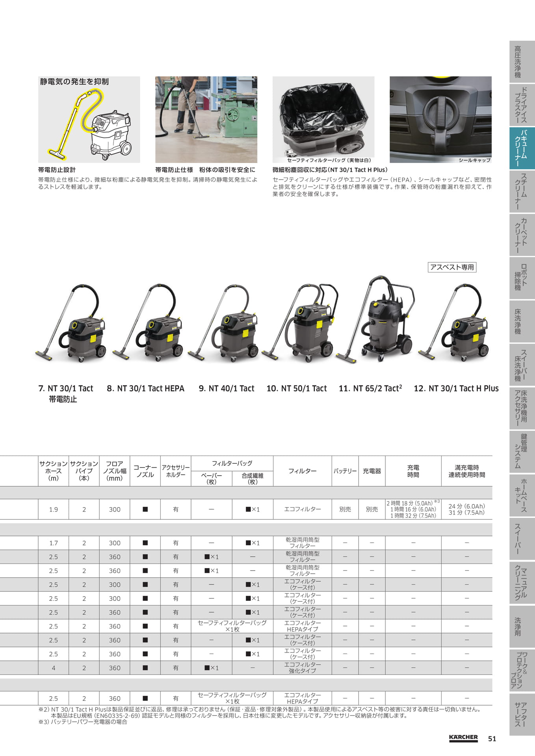Click the hose length cell '1.7'
Screen dimensions: 535x756
[54, 543]
